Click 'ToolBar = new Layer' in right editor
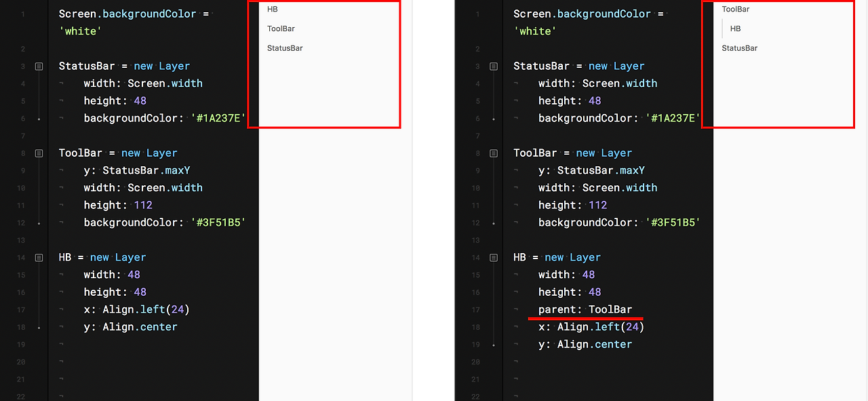 573,153
